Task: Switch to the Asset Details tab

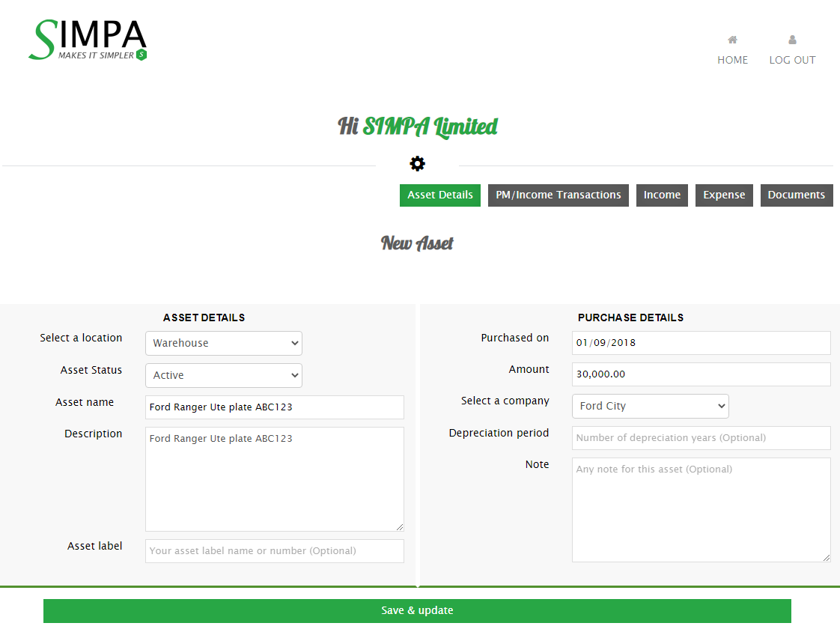Action: click(439, 195)
